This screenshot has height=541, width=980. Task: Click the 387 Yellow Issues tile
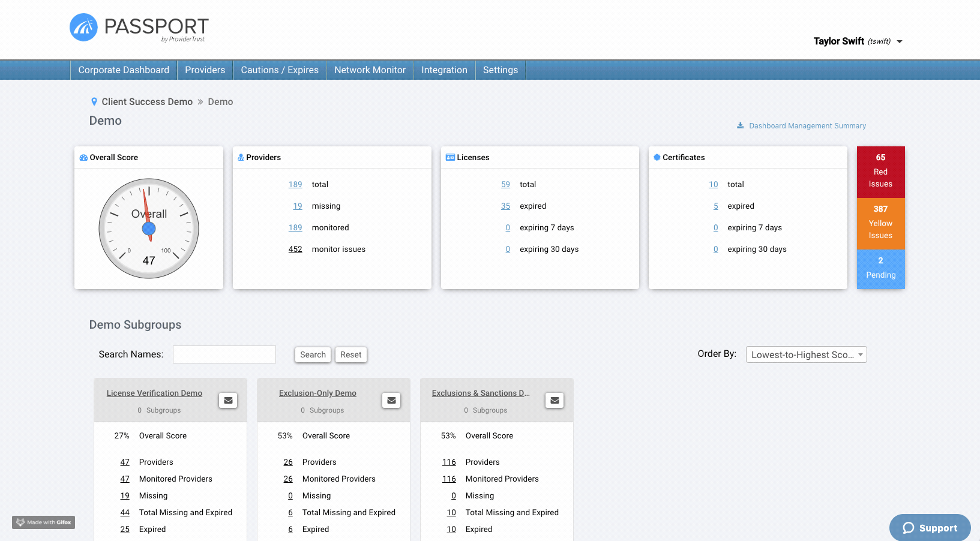pyautogui.click(x=880, y=224)
